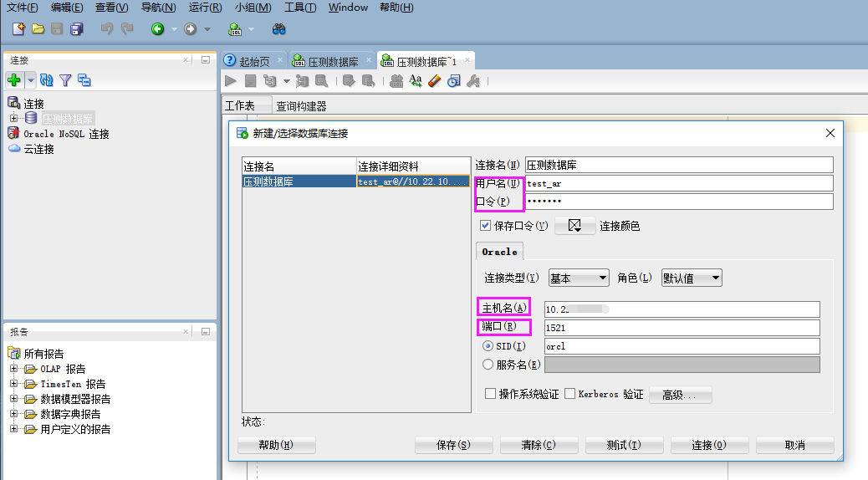Image resolution: width=868 pixels, height=480 pixels.
Task: Open the 角色 dropdown
Action: pos(691,278)
